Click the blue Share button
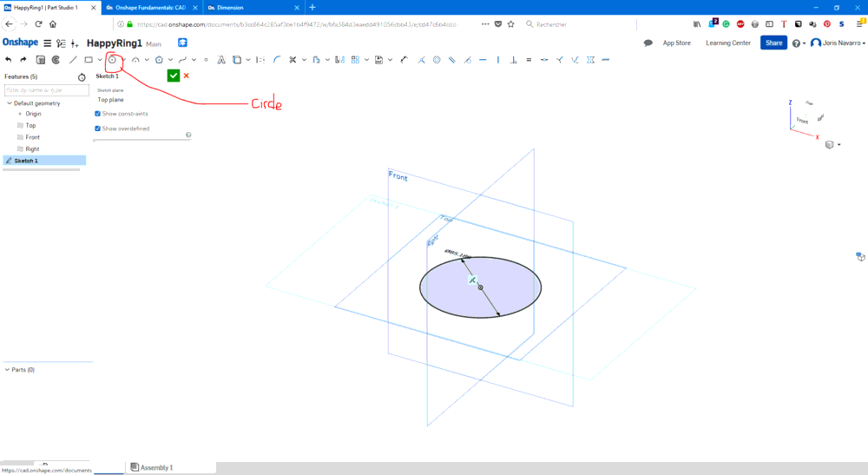Screen dimensions: 868x475 pos(773,43)
